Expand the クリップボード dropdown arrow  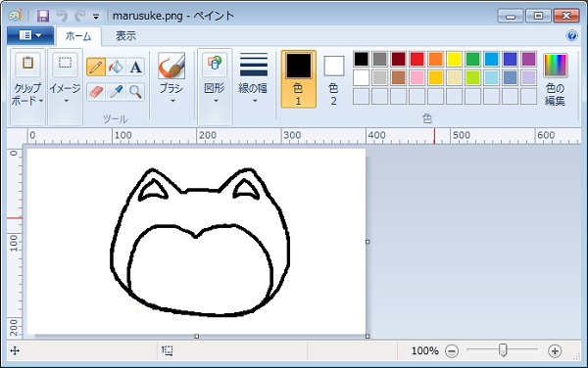pyautogui.click(x=41, y=101)
